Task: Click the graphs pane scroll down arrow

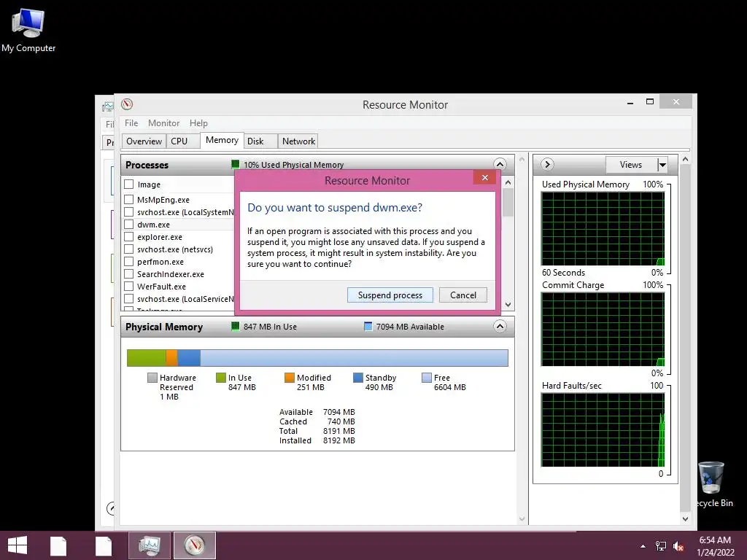Action: pyautogui.click(x=685, y=519)
